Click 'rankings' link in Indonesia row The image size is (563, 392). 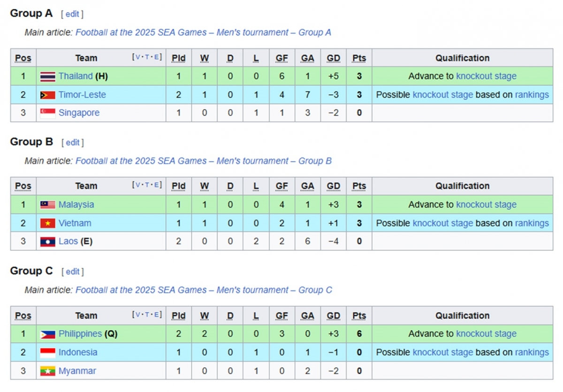pyautogui.click(x=532, y=352)
